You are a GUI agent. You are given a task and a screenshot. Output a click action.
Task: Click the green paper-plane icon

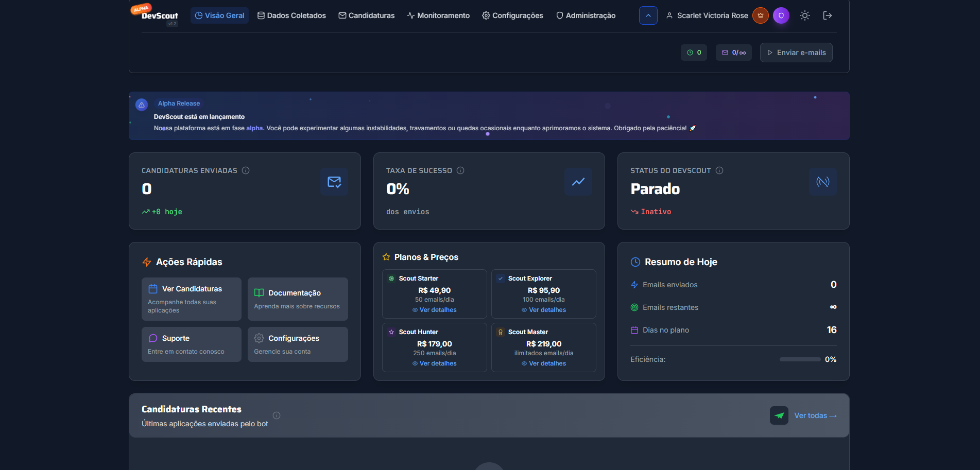tap(779, 415)
